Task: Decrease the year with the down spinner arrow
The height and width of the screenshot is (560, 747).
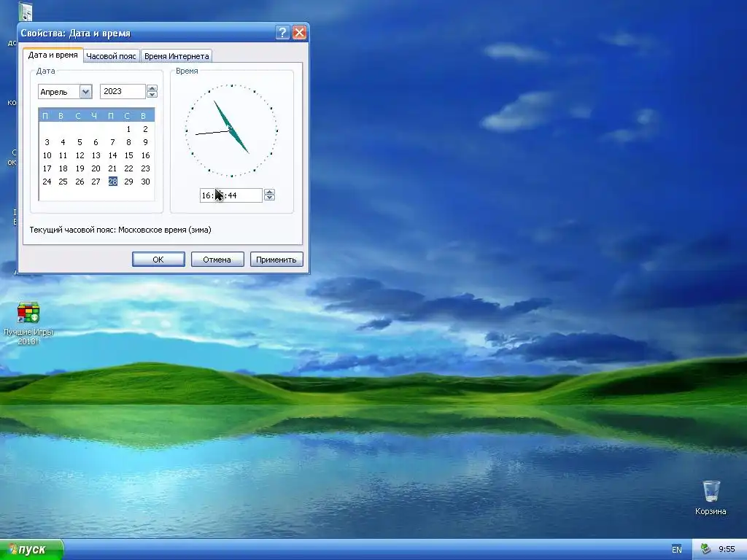Action: pos(152,95)
